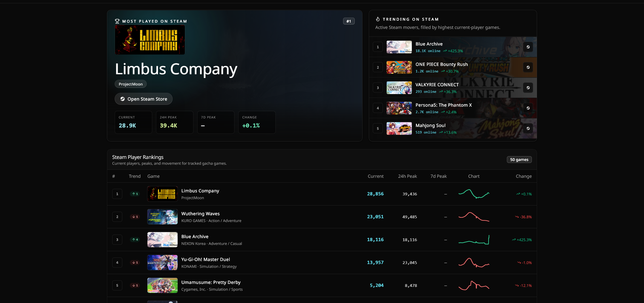
Task: Click the -12.1% change for Umamusume
Action: (523, 285)
